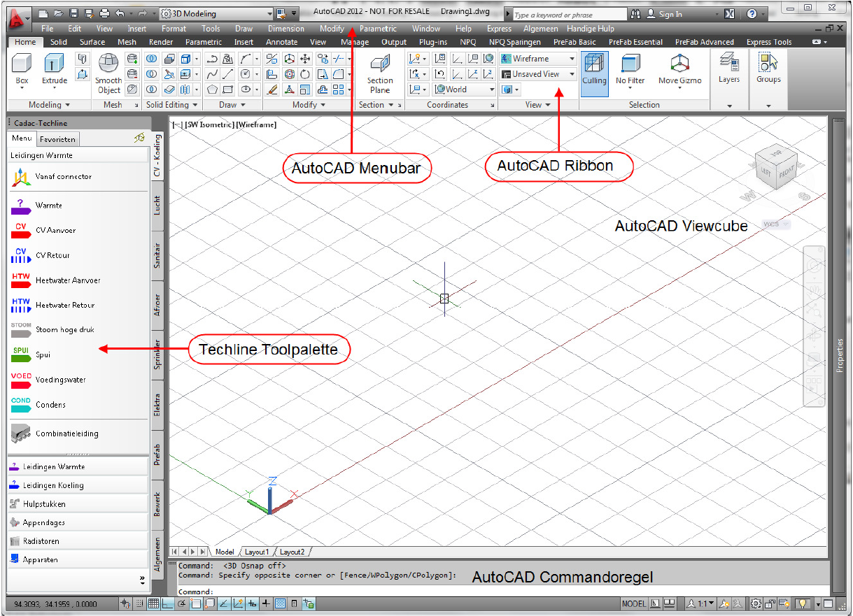Open the Dimension menu
Viewport: 853px width, 616px height.
[x=286, y=29]
